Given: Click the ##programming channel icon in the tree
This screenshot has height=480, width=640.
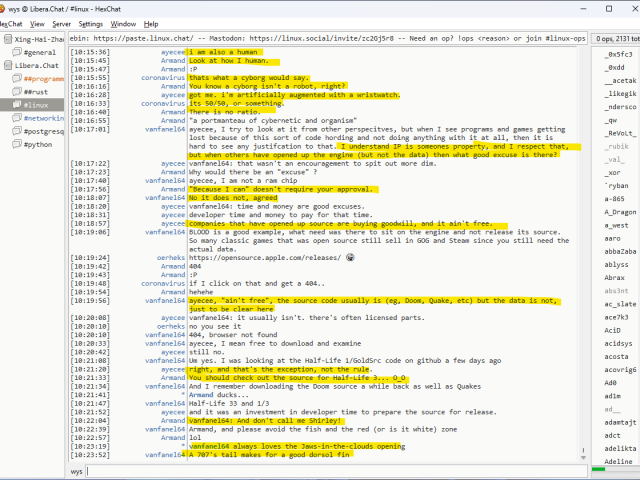Looking at the screenshot, I should pos(15,78).
